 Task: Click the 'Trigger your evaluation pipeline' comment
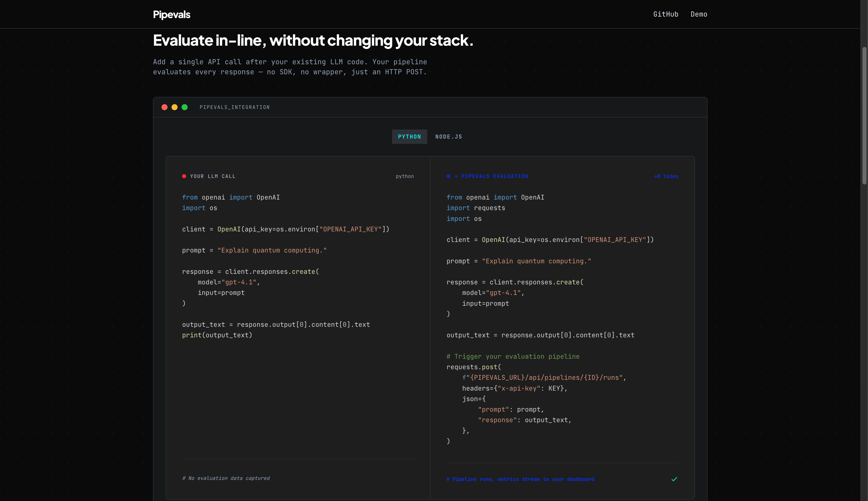[x=513, y=356]
